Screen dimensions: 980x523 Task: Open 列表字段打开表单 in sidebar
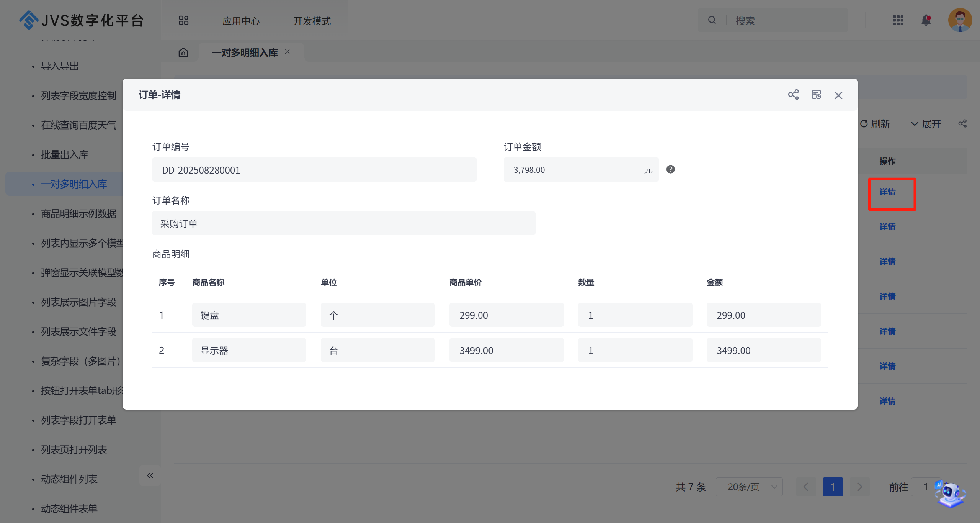(78, 420)
